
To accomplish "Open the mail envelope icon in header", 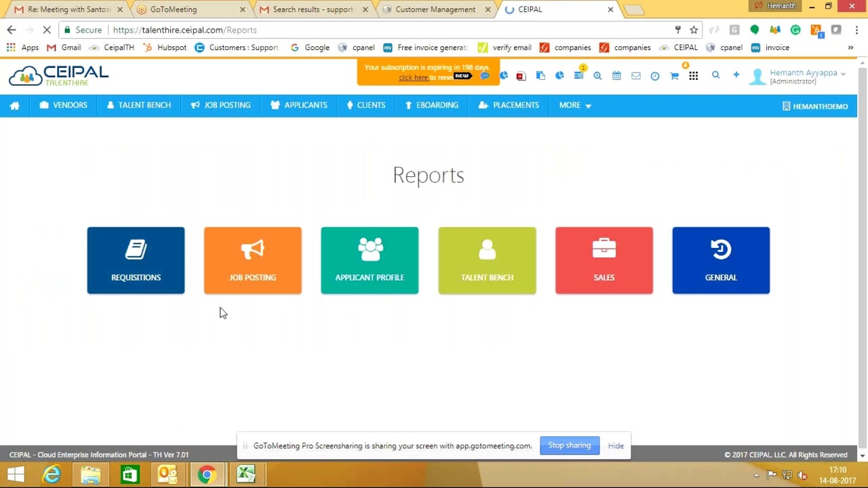I will point(636,76).
